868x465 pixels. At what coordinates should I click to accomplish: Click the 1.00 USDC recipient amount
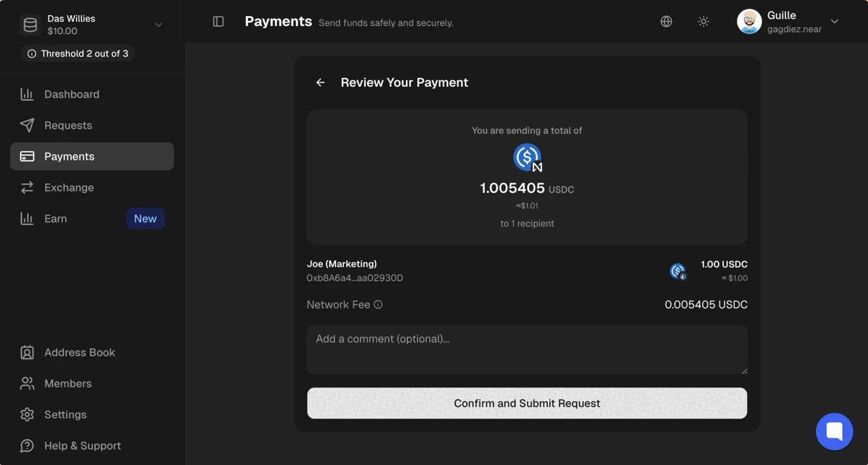(724, 264)
